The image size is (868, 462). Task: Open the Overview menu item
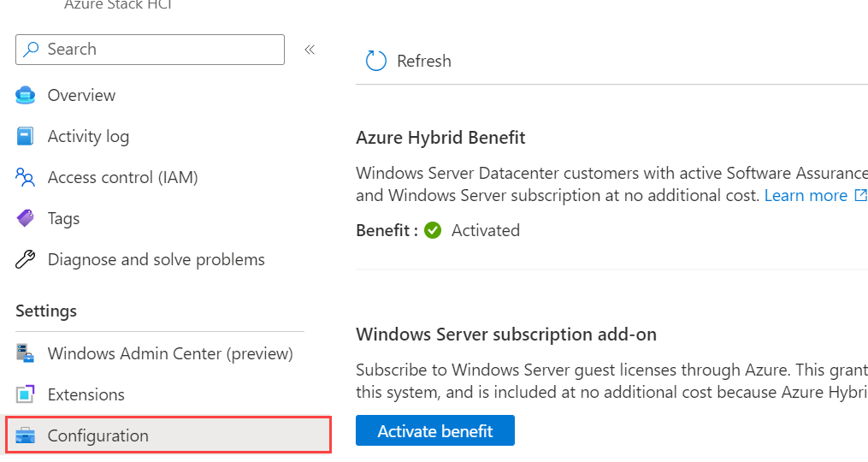(x=81, y=95)
